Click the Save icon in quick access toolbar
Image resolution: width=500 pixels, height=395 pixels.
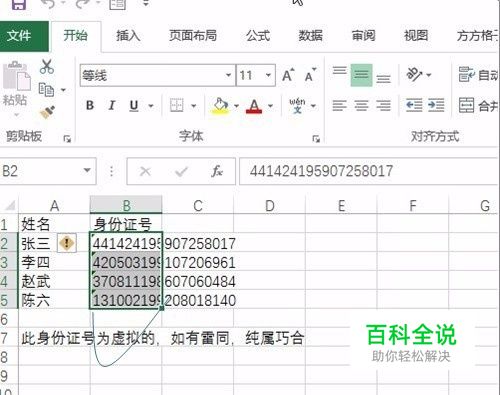click(x=19, y=4)
